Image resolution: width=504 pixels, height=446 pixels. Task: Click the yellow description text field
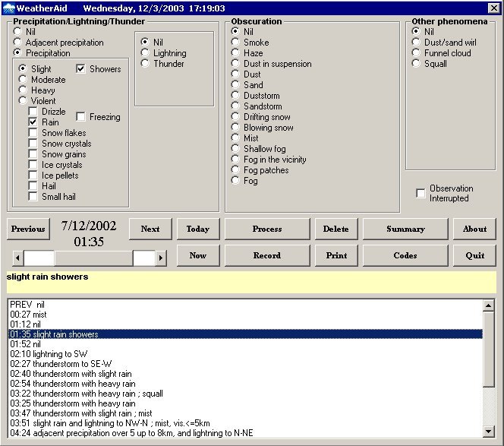point(251,282)
